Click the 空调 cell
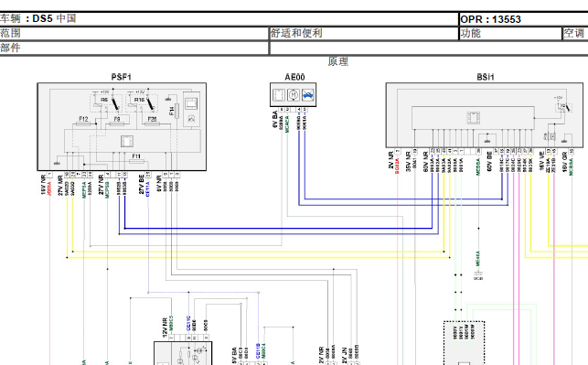This screenshot has width=588, height=365. pos(575,33)
